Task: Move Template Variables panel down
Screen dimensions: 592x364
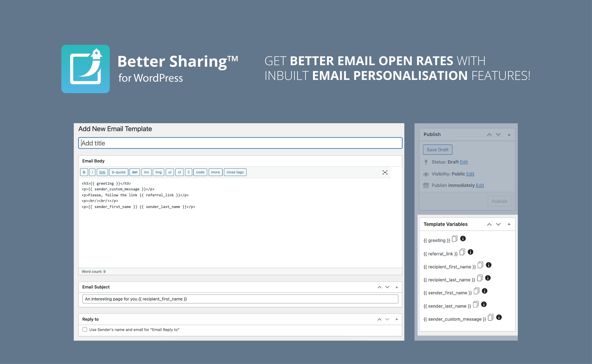Action: click(498, 224)
